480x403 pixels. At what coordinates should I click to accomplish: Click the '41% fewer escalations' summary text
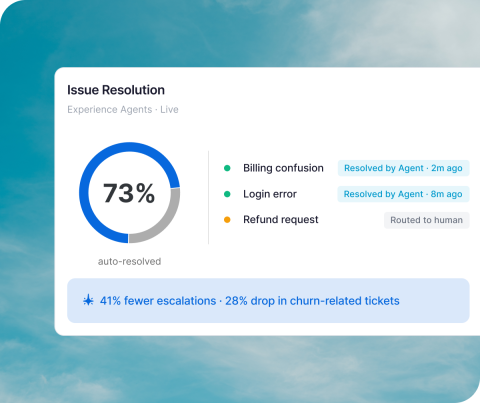(x=158, y=301)
